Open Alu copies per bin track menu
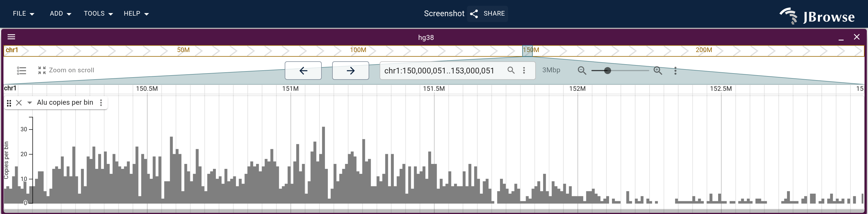Viewport: 868px width, 214px height. (101, 102)
